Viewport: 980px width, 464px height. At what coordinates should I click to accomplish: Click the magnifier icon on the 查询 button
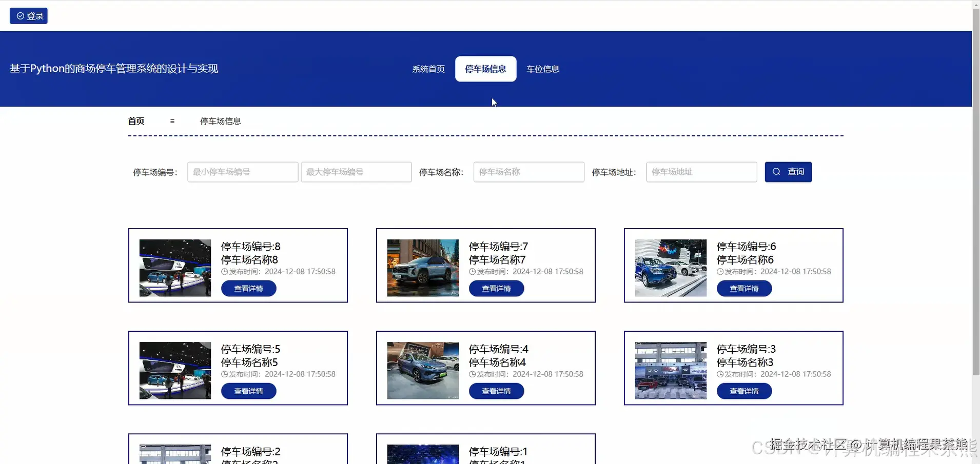[x=776, y=172]
